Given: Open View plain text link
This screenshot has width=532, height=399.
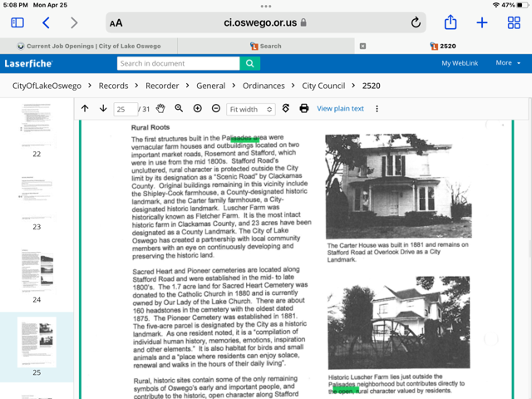Looking at the screenshot, I should pyautogui.click(x=340, y=109).
